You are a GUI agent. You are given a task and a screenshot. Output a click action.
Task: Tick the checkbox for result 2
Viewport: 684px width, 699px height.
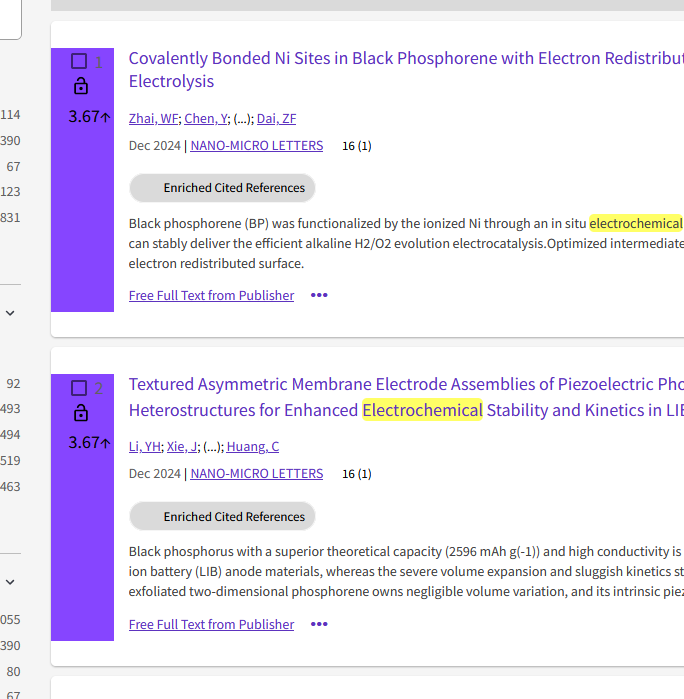79,388
